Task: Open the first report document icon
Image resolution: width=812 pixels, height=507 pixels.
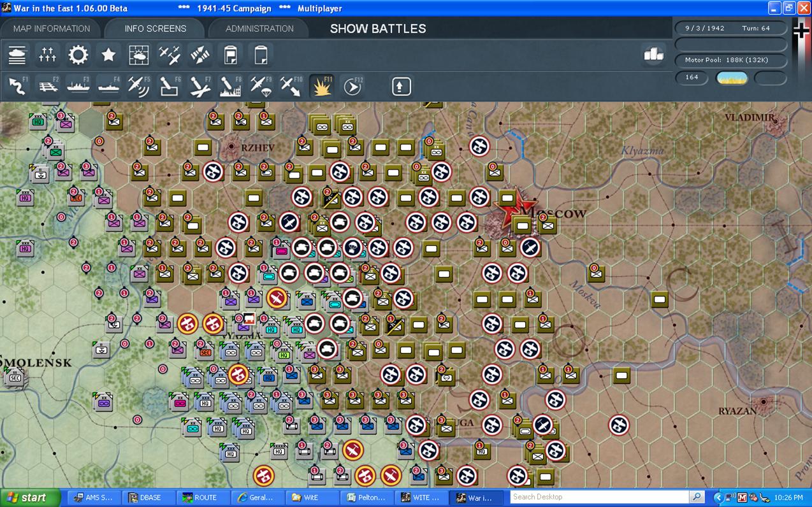Action: coord(231,55)
